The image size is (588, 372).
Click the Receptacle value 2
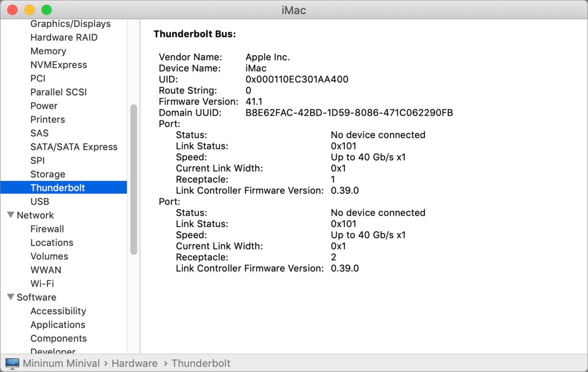pos(334,257)
